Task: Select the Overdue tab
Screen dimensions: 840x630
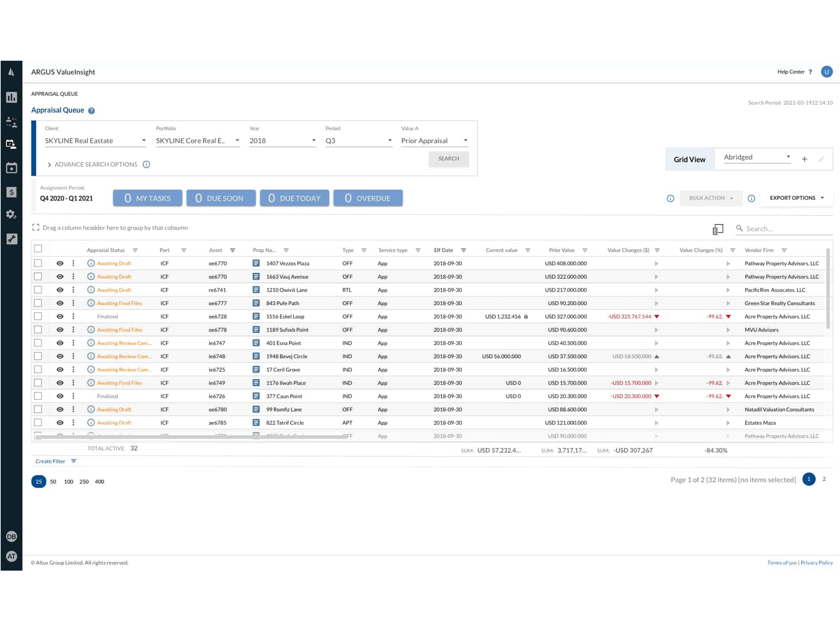Action: point(368,198)
